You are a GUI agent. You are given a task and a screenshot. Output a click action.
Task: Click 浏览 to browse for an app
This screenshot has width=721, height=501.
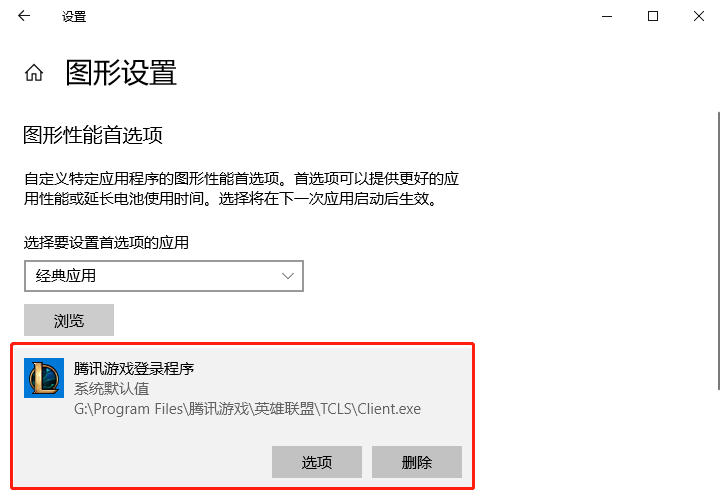[x=69, y=320]
